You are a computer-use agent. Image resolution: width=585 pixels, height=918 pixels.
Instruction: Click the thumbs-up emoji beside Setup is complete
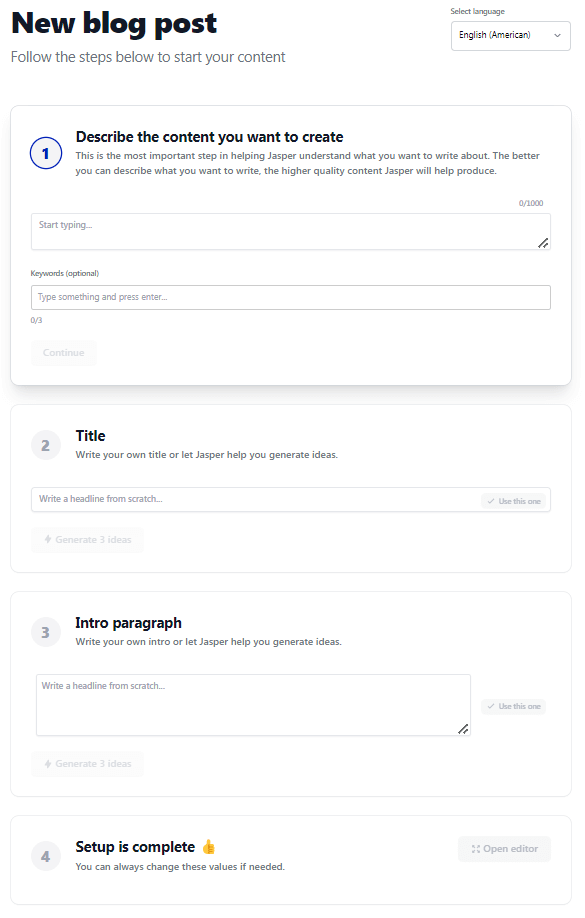208,847
